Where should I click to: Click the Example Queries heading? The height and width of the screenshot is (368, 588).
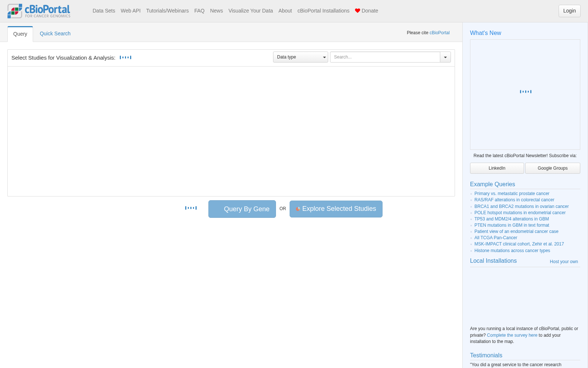[x=492, y=184]
